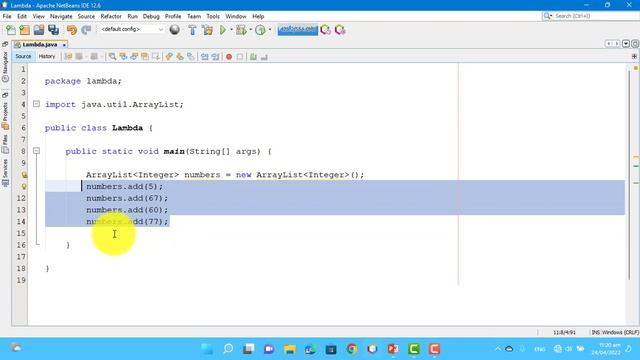This screenshot has width=640, height=360.
Task: Click Next Bookmark icon
Action: pos(180,57)
